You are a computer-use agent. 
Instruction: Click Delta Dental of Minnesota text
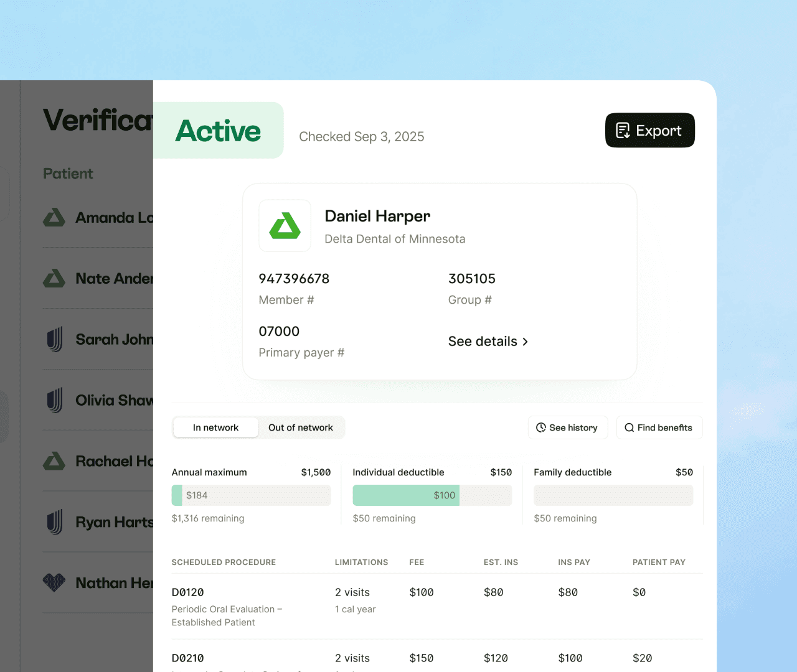tap(395, 239)
